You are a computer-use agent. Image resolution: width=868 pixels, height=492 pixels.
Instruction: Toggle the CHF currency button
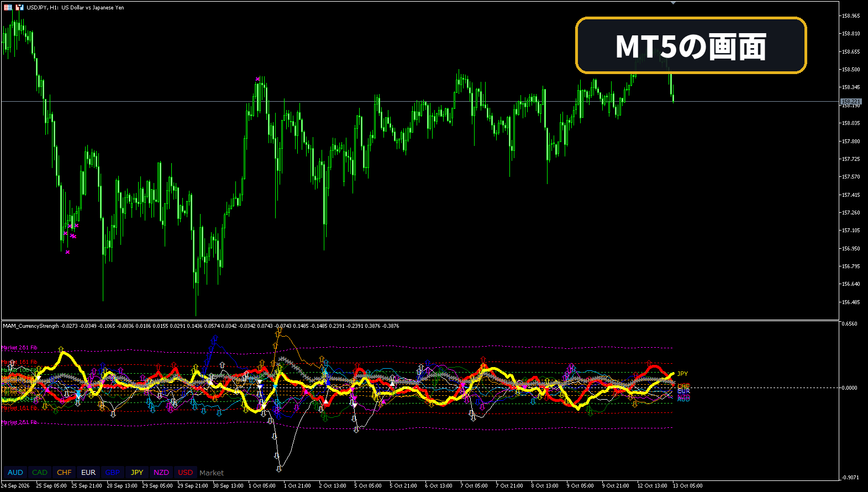[x=64, y=473]
